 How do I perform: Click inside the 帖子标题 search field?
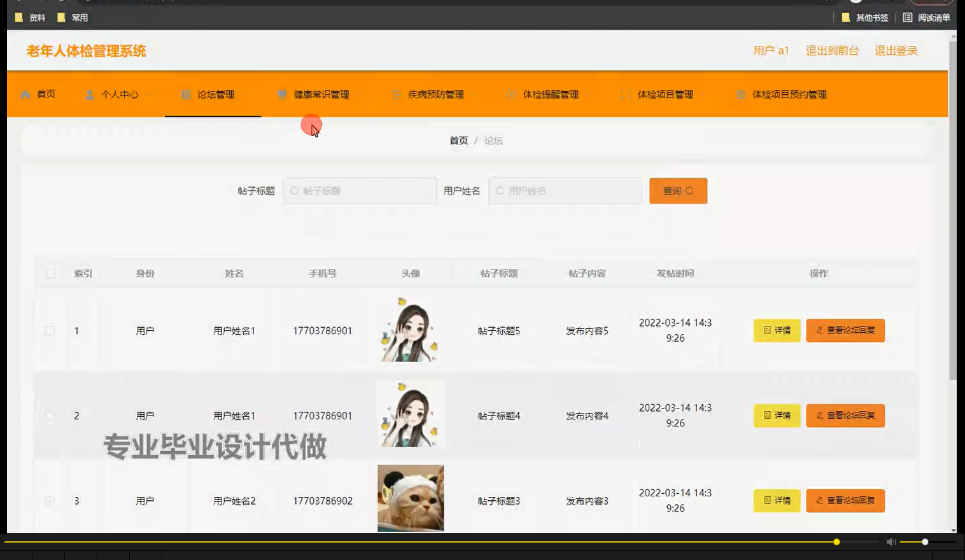pos(359,190)
